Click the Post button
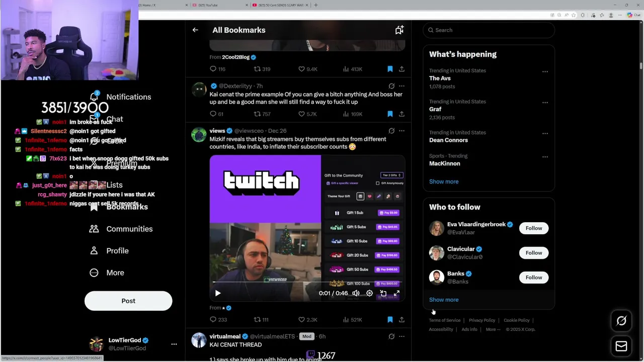This screenshot has width=644, height=362. tap(128, 301)
